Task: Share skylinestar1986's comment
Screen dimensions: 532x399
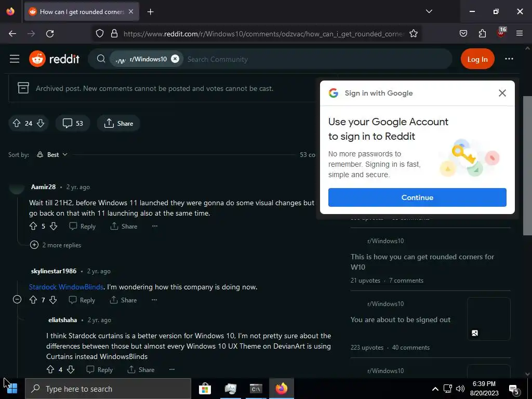Action: 123,300
